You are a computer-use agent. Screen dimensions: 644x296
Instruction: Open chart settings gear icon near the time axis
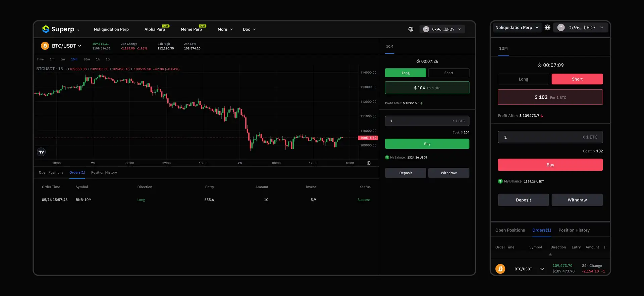[369, 163]
